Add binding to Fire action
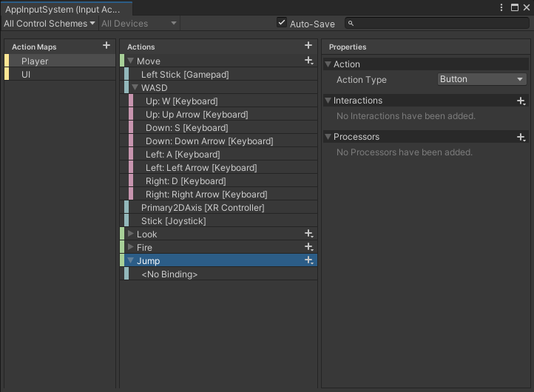Screen dimensions: 534x392 click(308, 247)
